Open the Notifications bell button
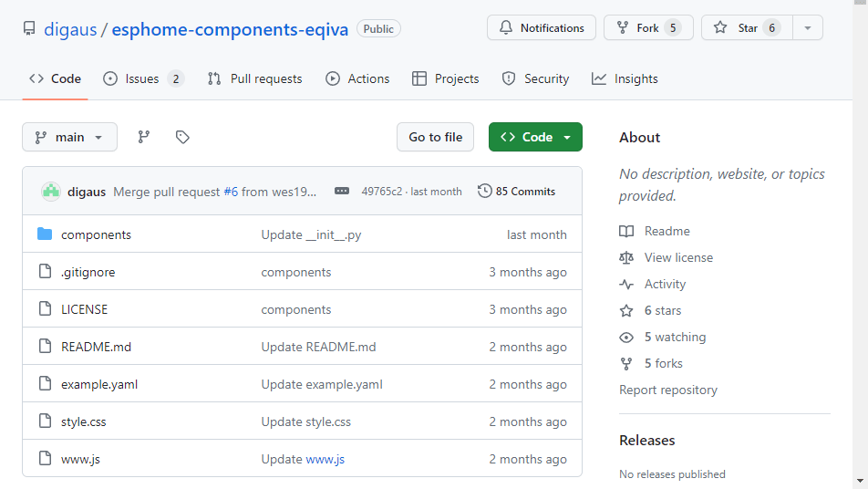Screen dimensions: 868x489 click(542, 27)
